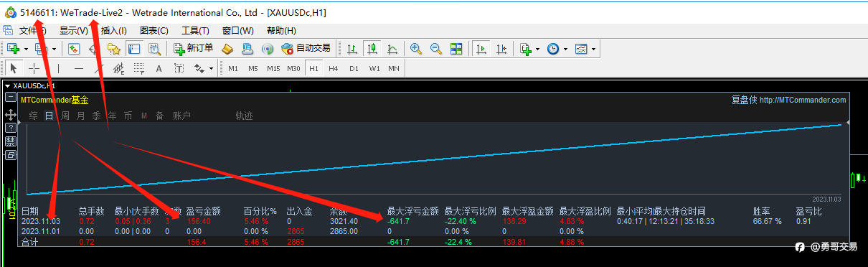Select the vertical line drawing tool
The image size is (868, 267).
tap(58, 68)
